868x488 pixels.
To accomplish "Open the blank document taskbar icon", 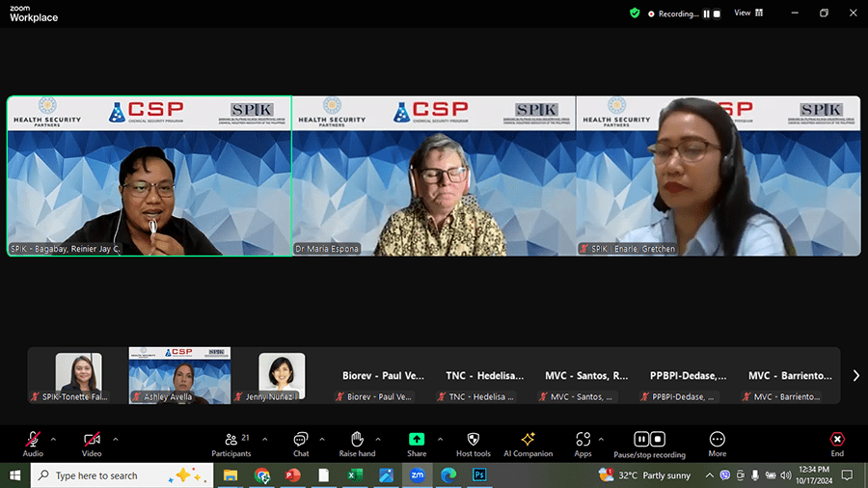I will 324,475.
